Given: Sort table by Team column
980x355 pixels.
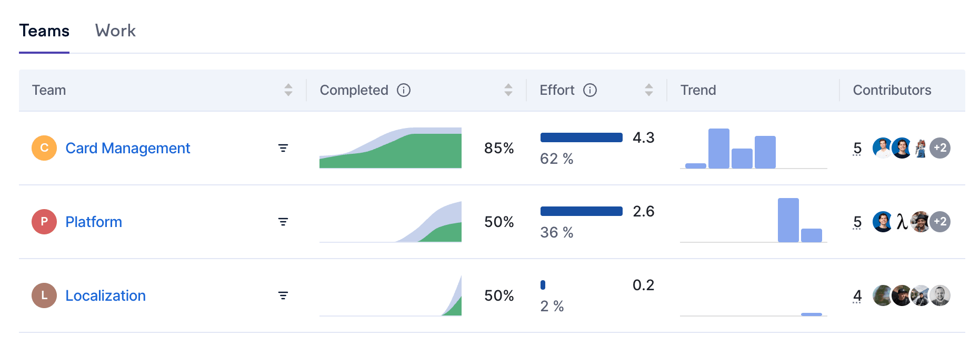Looking at the screenshot, I should coord(288,90).
